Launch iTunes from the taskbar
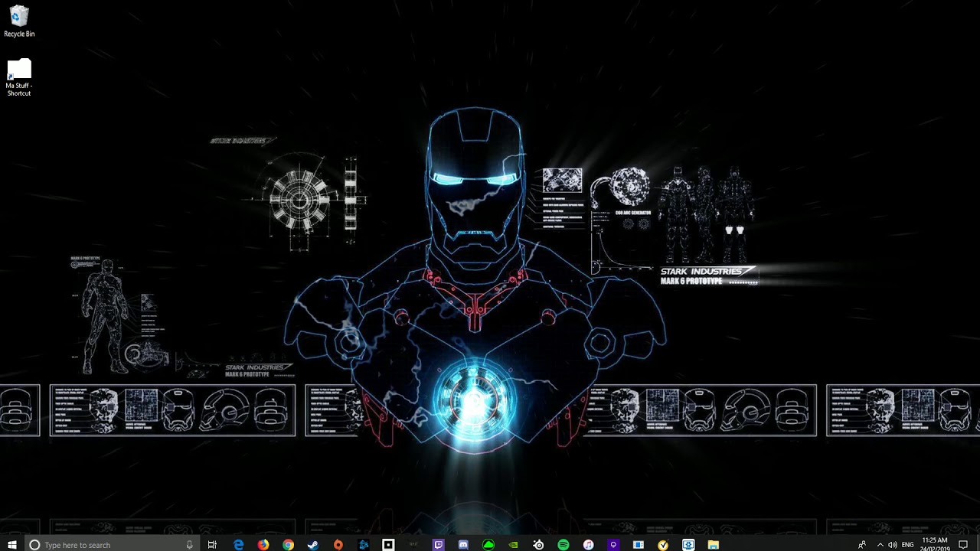Image resolution: width=980 pixels, height=551 pixels. click(x=588, y=544)
